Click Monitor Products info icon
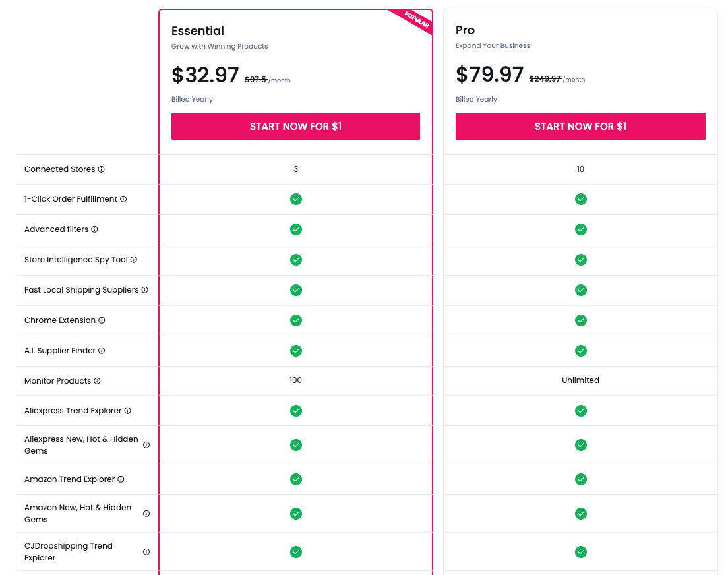This screenshot has width=728, height=575. [x=97, y=381]
